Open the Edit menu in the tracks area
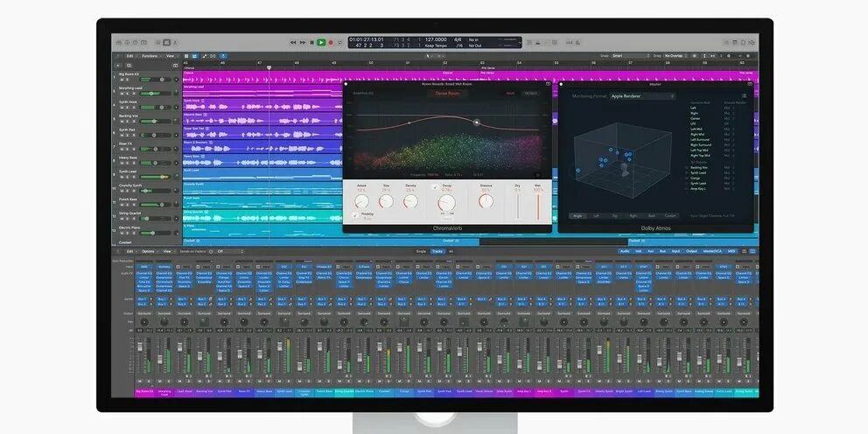868x434 pixels. (130, 56)
